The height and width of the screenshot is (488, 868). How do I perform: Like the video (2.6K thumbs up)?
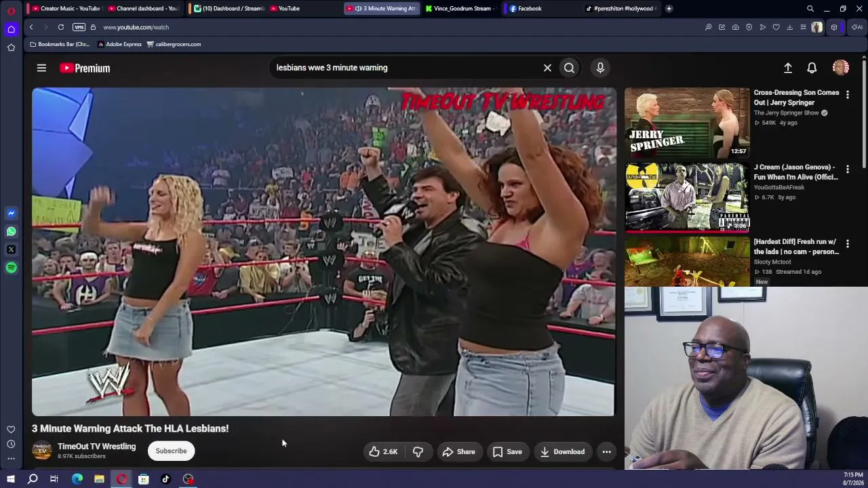point(383,451)
